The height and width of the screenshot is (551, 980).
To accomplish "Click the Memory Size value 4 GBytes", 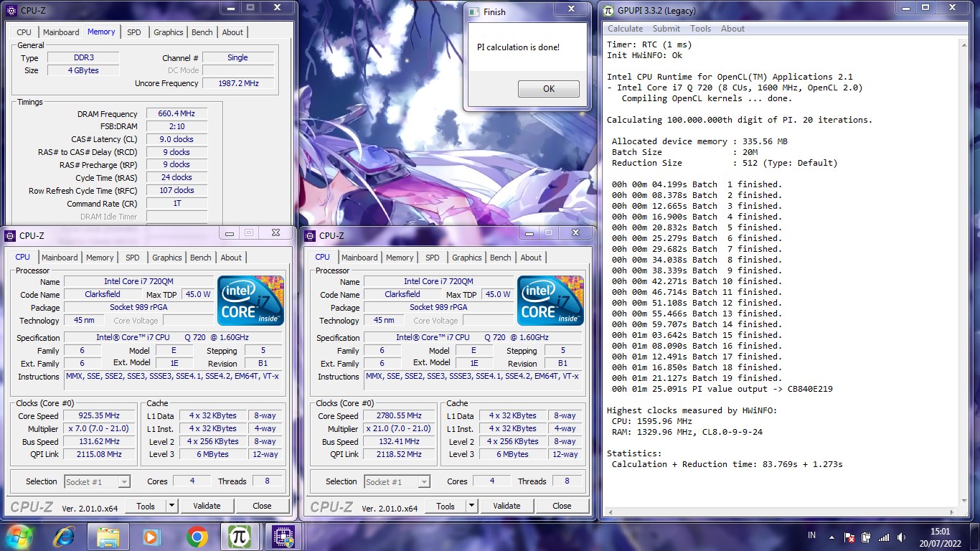I will pyautogui.click(x=83, y=70).
